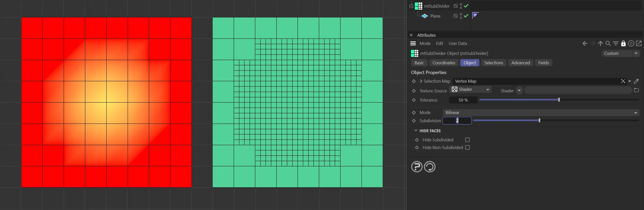The image size is (644, 210).
Task: Click the vertex map tag on Plane
Action: tap(475, 16)
